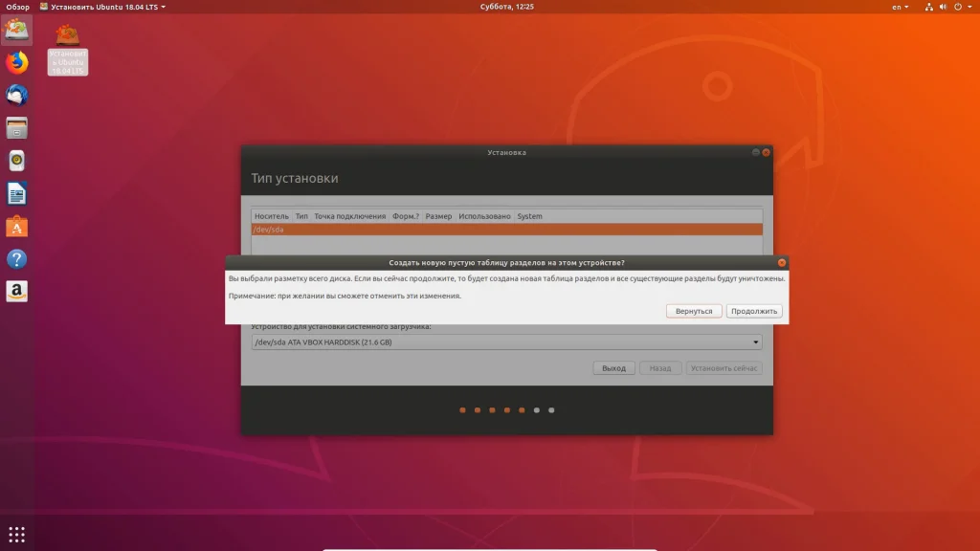
Task: Click the 'Точка подключения' column header
Action: [349, 216]
